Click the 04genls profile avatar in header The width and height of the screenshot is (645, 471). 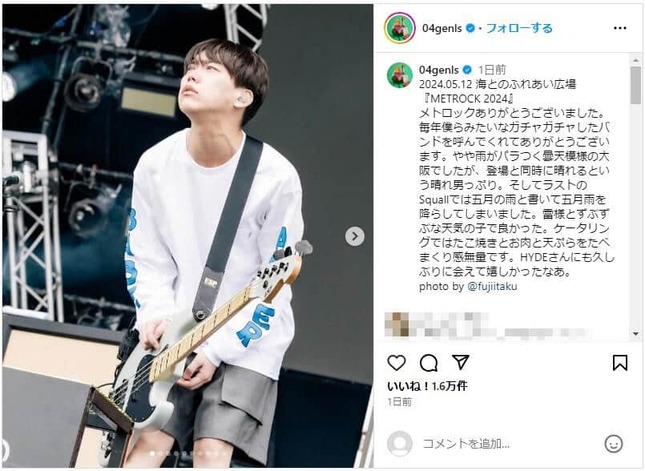click(x=399, y=28)
